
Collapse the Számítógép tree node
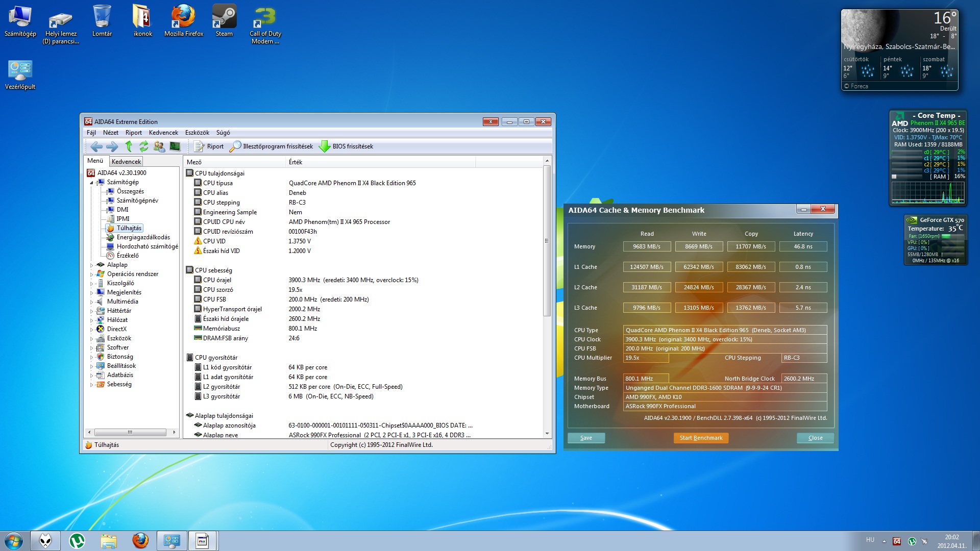click(92, 183)
